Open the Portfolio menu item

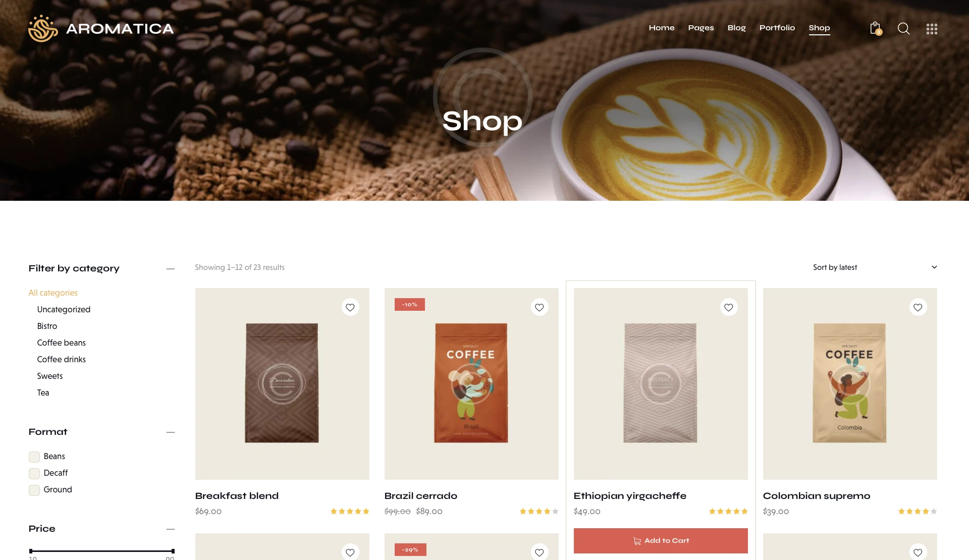point(777,28)
